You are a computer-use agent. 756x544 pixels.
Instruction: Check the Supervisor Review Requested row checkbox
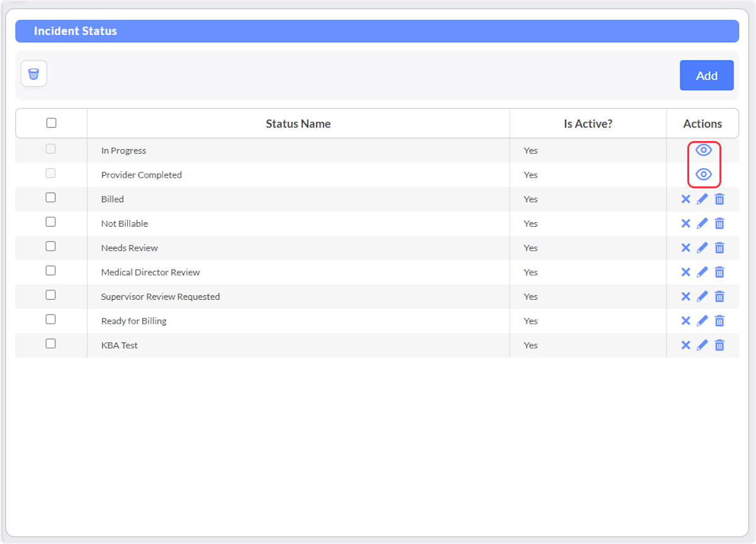tap(51, 295)
